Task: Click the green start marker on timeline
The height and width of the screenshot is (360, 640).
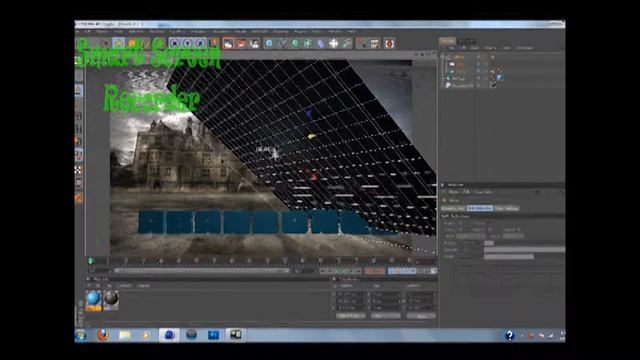Action: [x=91, y=260]
